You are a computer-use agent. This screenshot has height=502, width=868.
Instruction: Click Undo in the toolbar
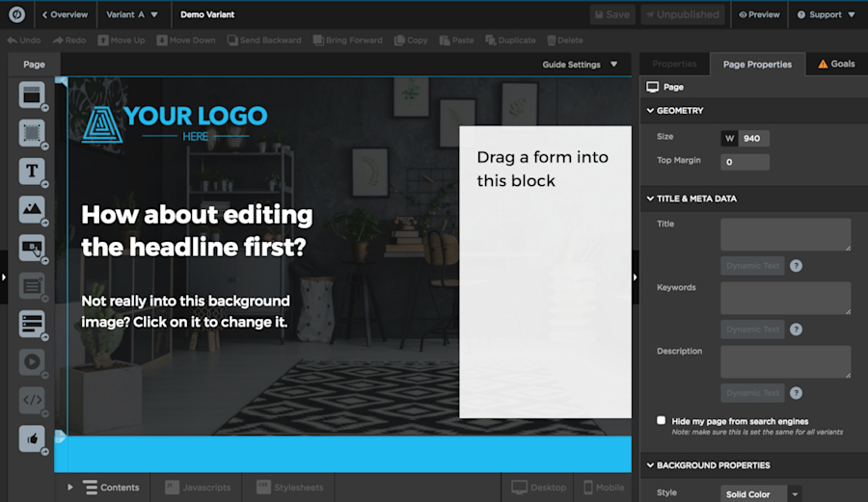[24, 40]
